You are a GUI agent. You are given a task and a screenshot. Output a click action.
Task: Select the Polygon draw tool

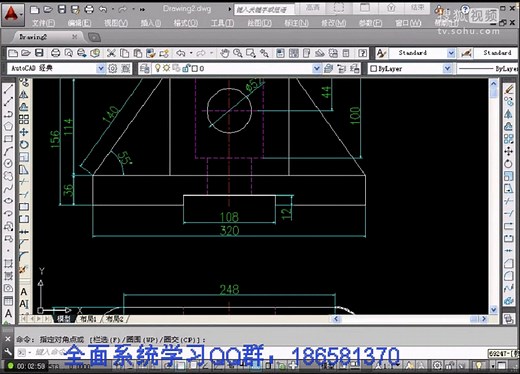coord(8,126)
